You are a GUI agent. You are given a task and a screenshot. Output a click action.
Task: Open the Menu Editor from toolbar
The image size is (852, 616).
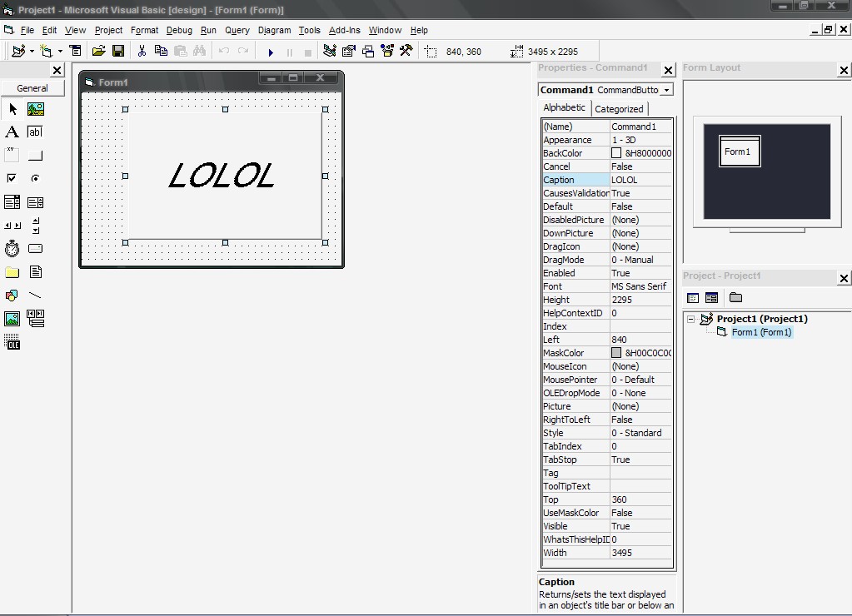[75, 51]
